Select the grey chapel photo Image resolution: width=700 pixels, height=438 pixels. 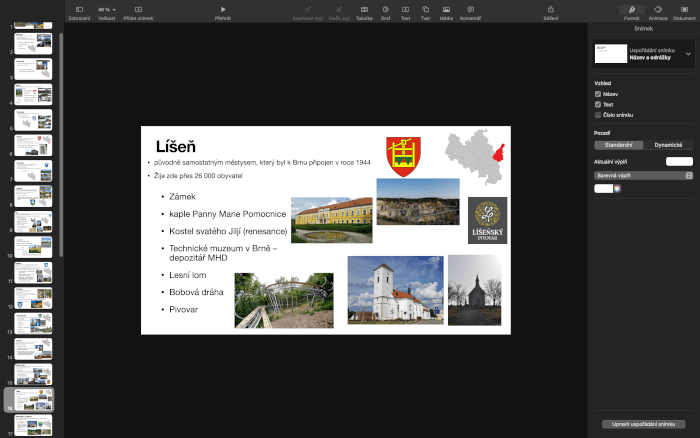(475, 290)
